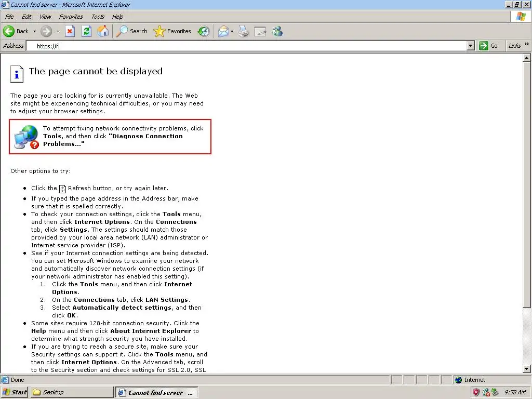Viewport: 532px width, 399px height.
Task: Open the Help menu
Action: pos(118,17)
